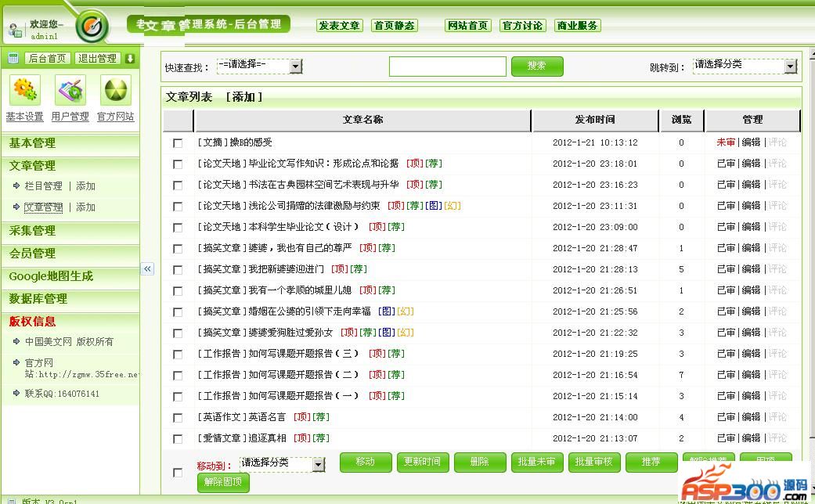Click article title 书法在古典园林空间艺术表现与升华
The image size is (815, 504).
click(x=324, y=185)
